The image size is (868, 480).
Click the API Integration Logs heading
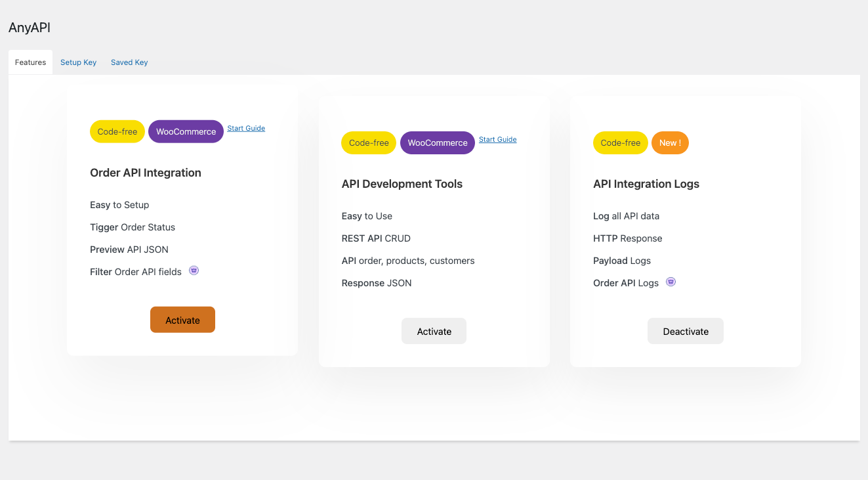[x=646, y=184]
